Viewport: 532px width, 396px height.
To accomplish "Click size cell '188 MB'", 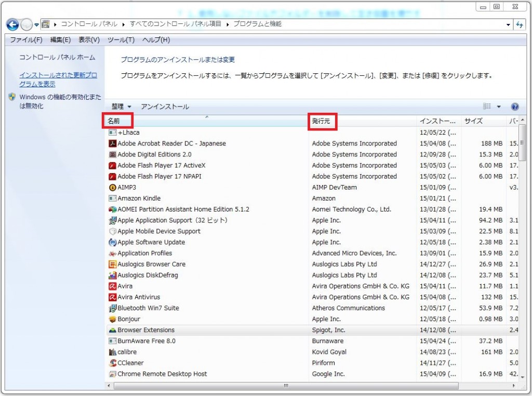I will [491, 143].
